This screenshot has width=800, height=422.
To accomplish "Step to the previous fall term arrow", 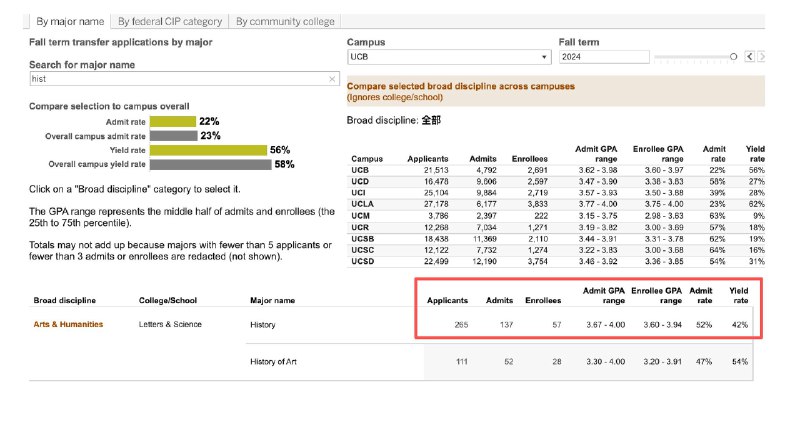I will coord(749,57).
